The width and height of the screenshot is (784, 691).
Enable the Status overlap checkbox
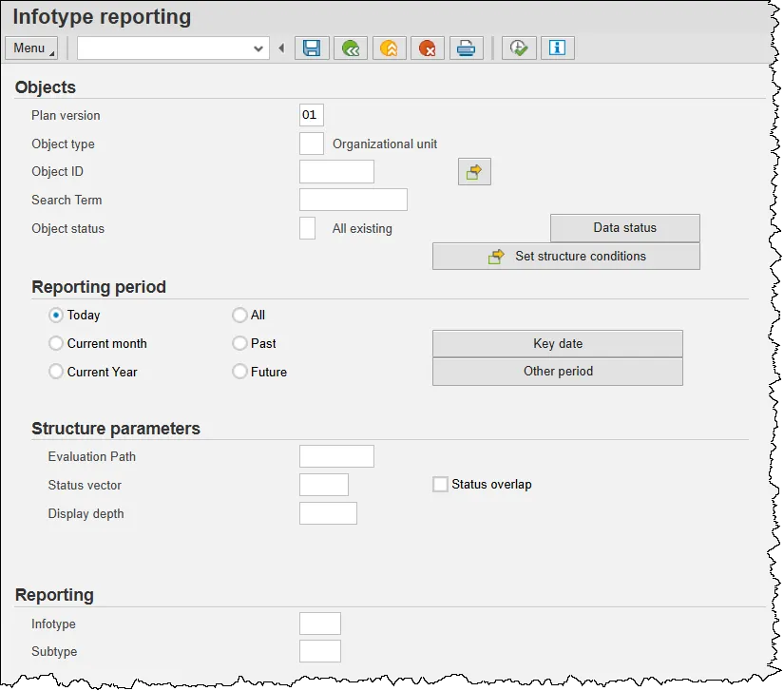pos(440,485)
